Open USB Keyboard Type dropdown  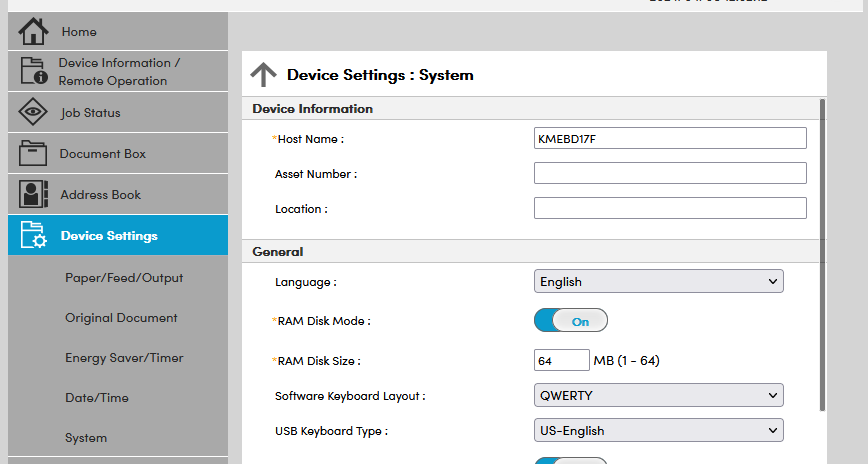coord(659,431)
